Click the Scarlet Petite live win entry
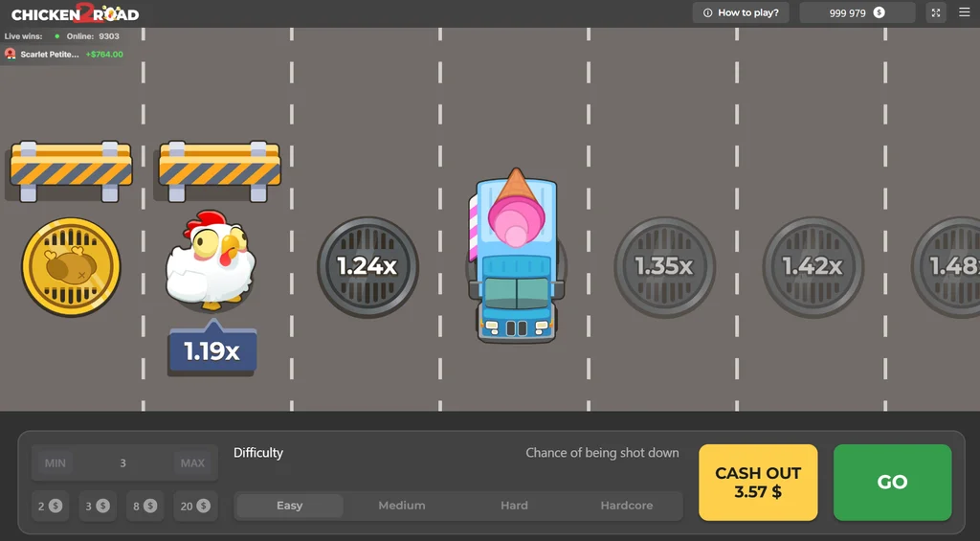Screen dimensions: 980x541 64,55
